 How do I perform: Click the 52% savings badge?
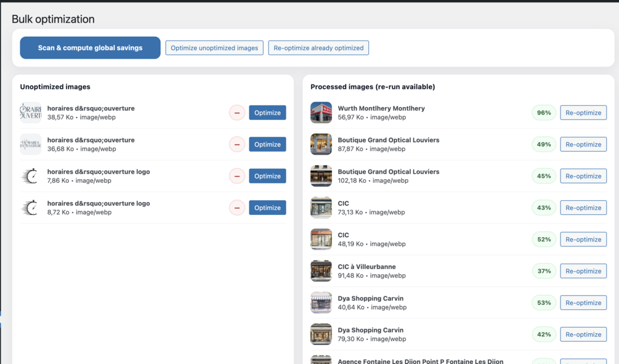tap(544, 239)
